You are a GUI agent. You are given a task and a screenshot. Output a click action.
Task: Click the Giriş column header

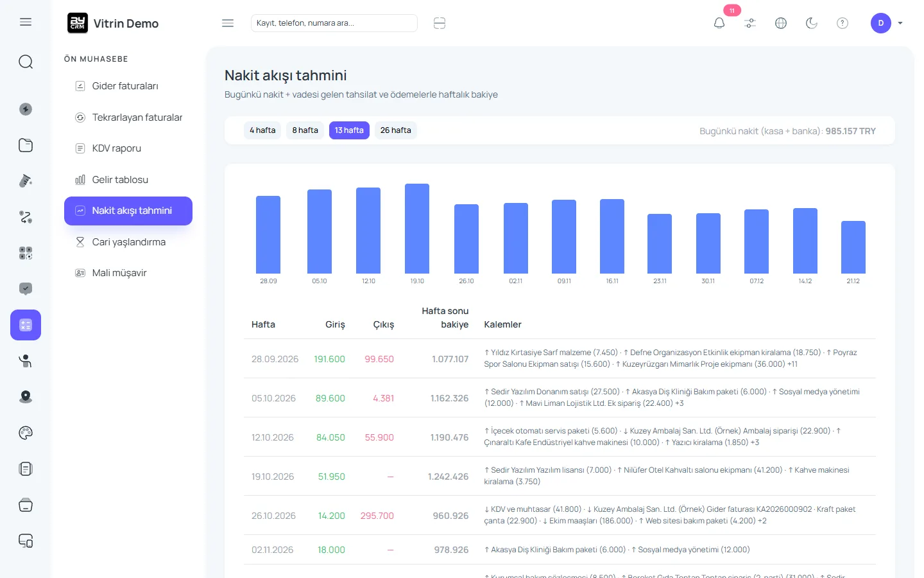pyautogui.click(x=335, y=324)
